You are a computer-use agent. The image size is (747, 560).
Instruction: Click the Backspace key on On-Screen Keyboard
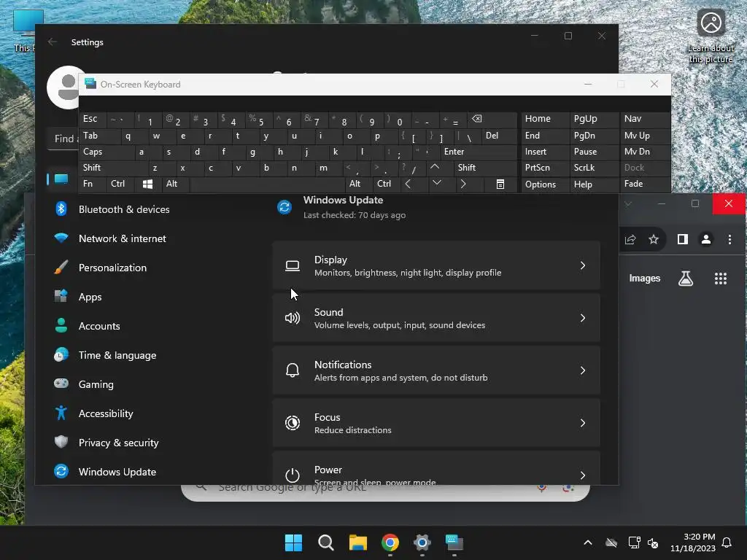[x=477, y=119]
